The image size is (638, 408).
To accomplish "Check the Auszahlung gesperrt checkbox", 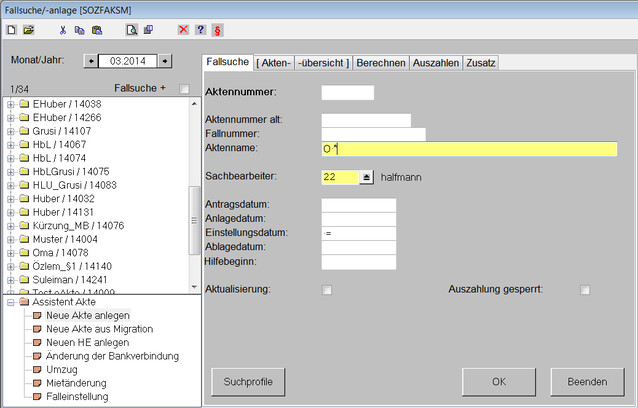I will click(x=586, y=291).
